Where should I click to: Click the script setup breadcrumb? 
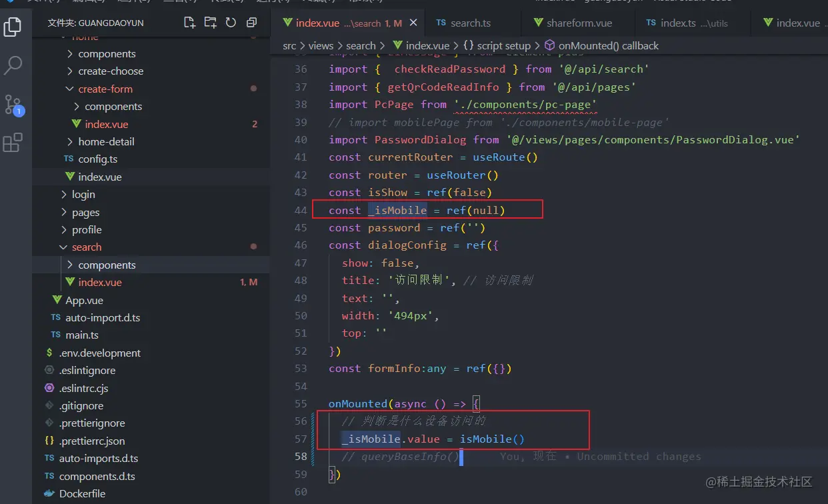[496, 46]
